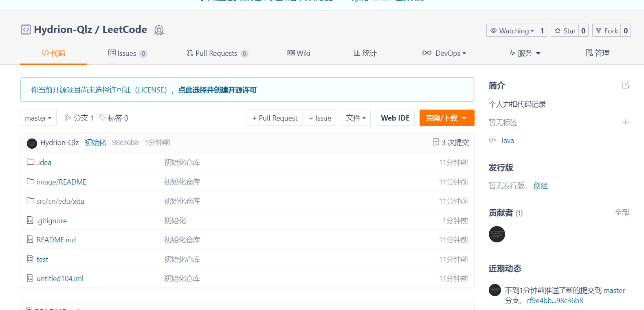Open the Issues tab

127,53
